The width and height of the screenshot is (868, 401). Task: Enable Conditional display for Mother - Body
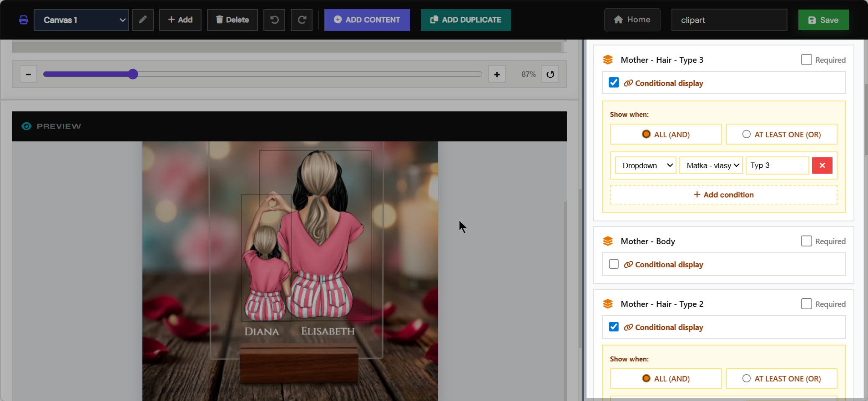(x=614, y=264)
